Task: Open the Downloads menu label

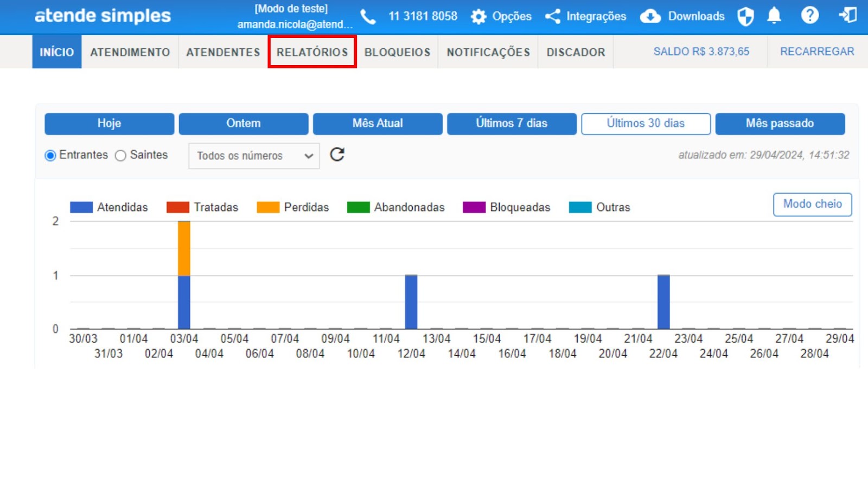Action: pyautogui.click(x=696, y=16)
